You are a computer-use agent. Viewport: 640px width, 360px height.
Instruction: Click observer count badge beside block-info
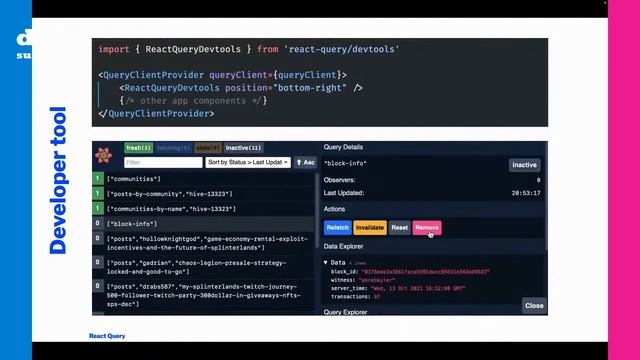pos(98,223)
